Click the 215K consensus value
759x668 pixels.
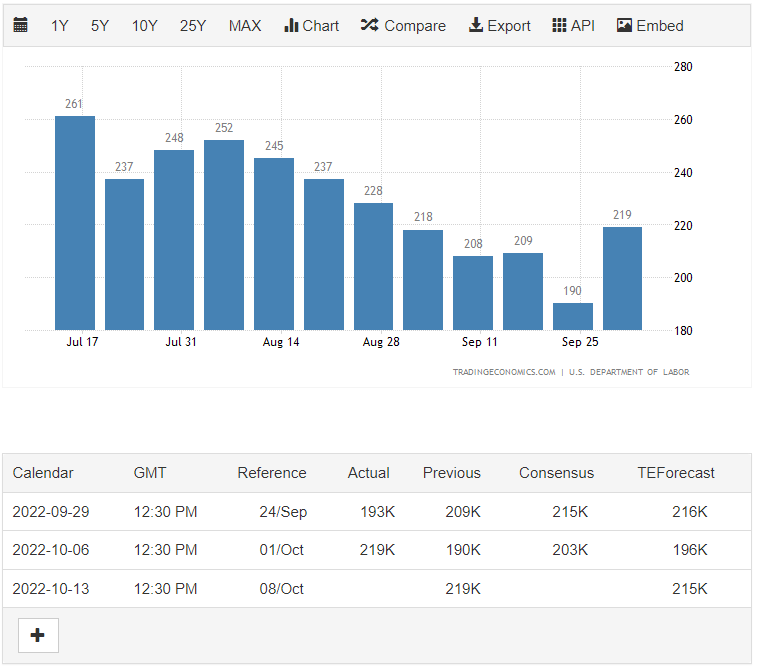[570, 512]
